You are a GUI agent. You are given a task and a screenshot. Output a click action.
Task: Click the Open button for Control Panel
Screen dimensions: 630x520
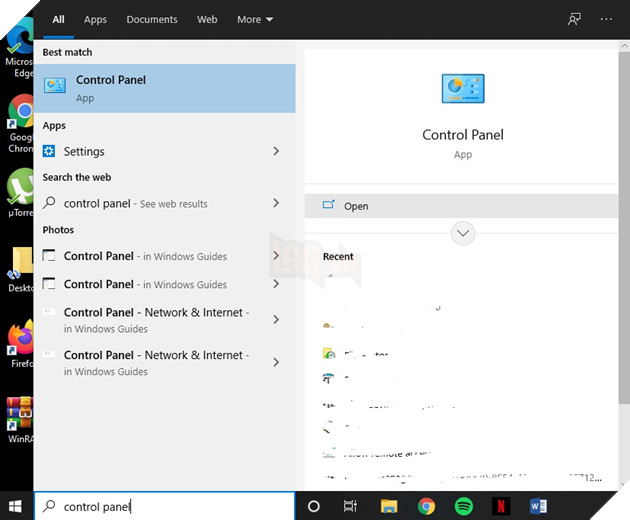click(x=461, y=206)
